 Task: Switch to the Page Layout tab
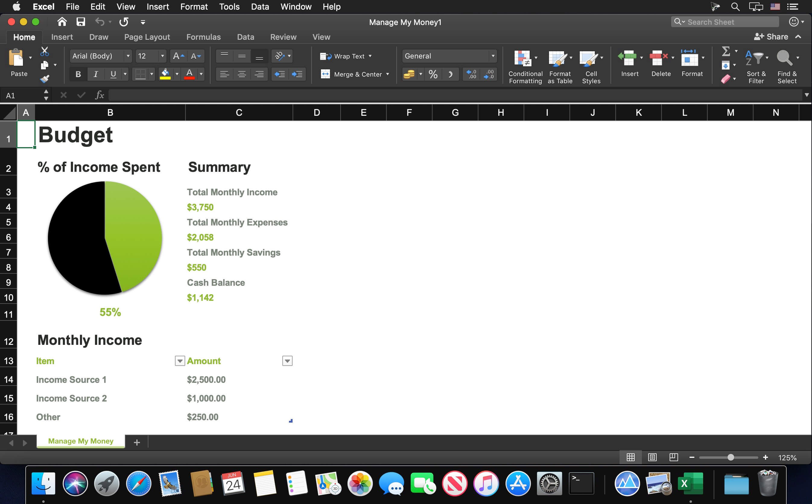click(147, 36)
